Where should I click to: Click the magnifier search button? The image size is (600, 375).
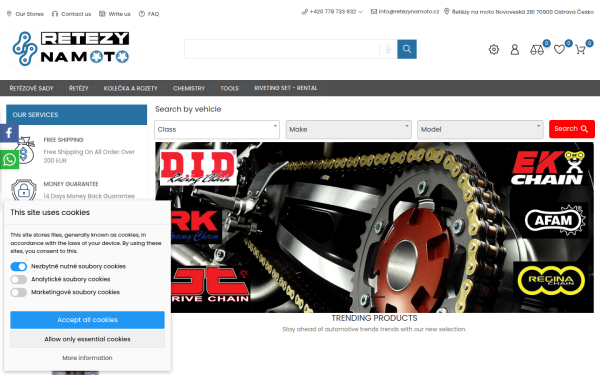click(x=407, y=49)
